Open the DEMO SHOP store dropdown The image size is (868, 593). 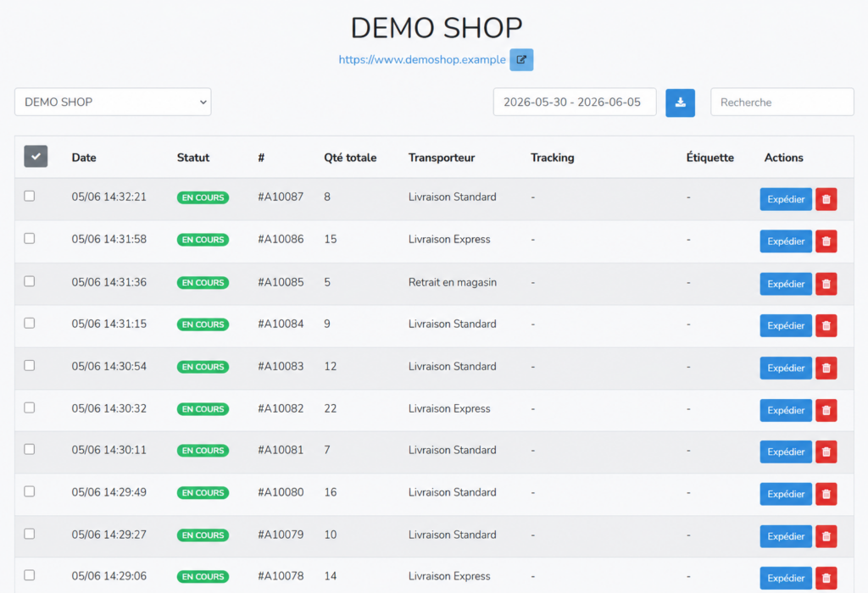tap(113, 102)
